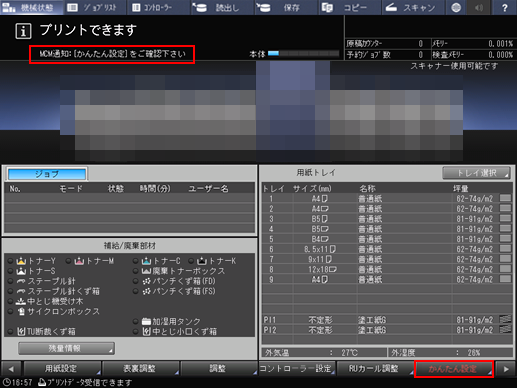This screenshot has height=388, width=517.
Task: Click the information icon beside プリントできます
Action: tap(23, 31)
